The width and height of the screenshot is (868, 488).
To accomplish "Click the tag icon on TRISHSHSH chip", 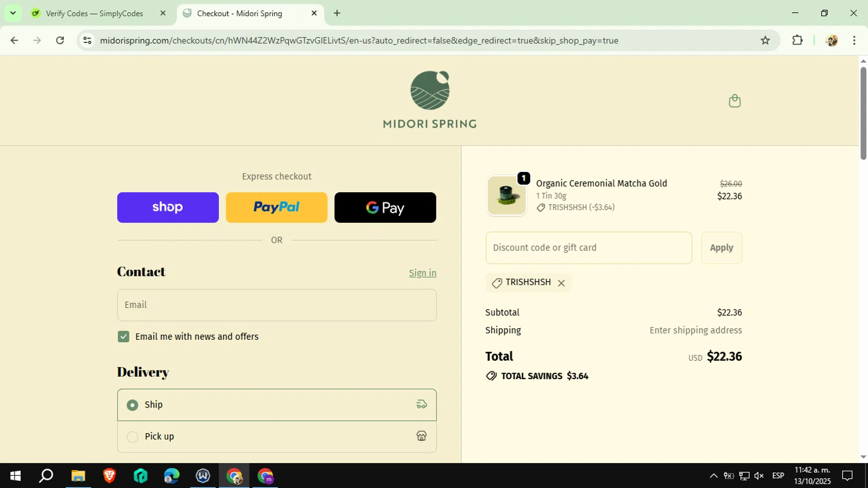I will tap(496, 283).
